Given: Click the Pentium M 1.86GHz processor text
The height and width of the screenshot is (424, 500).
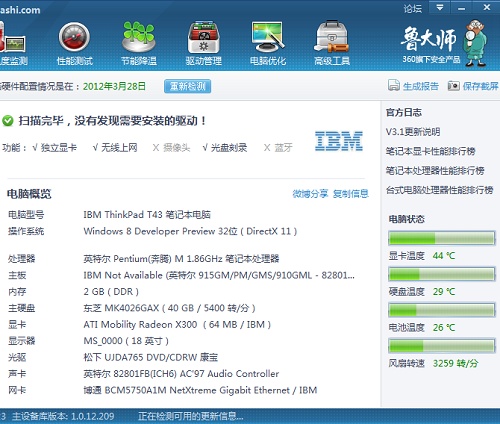Looking at the screenshot, I should pyautogui.click(x=181, y=259).
